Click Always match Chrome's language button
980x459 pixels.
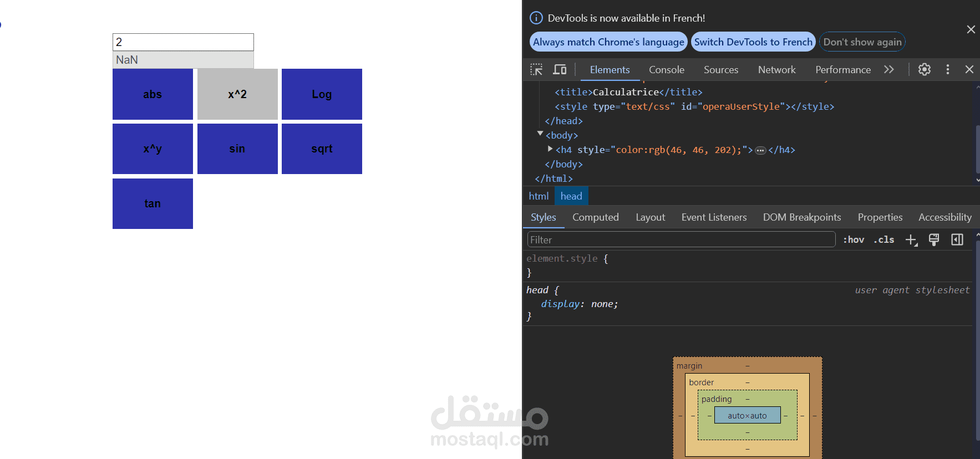[608, 42]
